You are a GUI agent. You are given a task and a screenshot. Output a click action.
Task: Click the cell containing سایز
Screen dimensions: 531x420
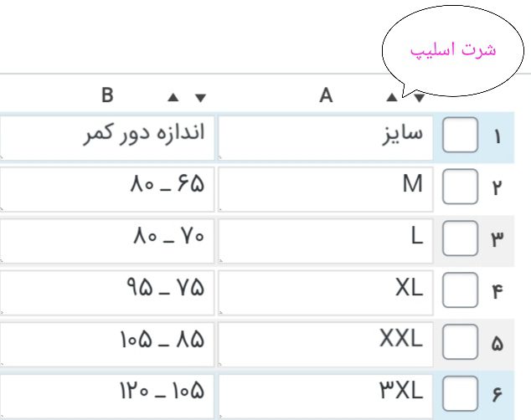(325, 136)
